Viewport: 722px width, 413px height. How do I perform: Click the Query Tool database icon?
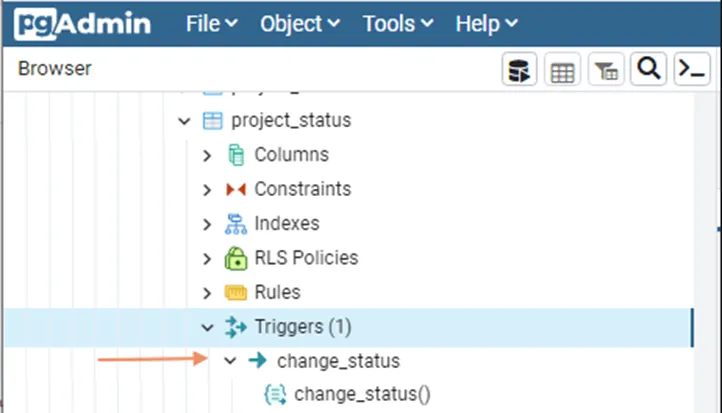point(519,70)
